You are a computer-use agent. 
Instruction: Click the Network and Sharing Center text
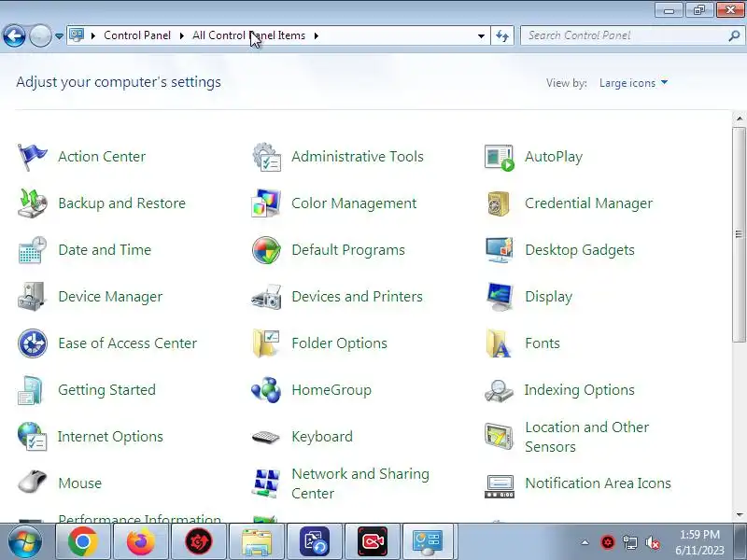[360, 483]
